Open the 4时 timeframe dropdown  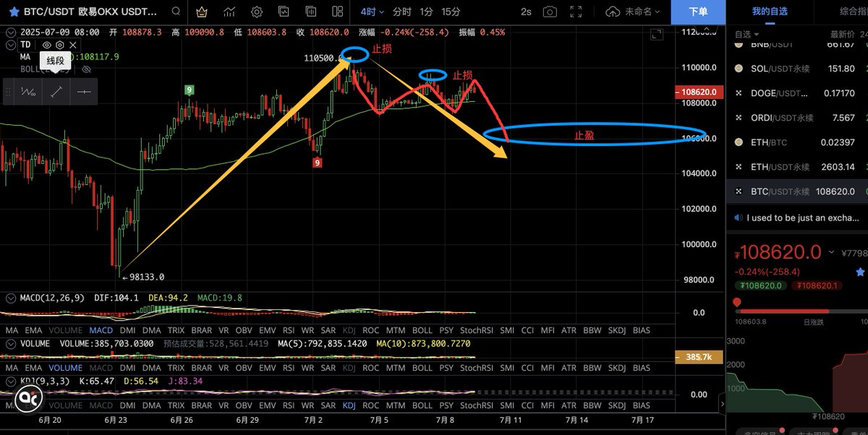pyautogui.click(x=372, y=12)
